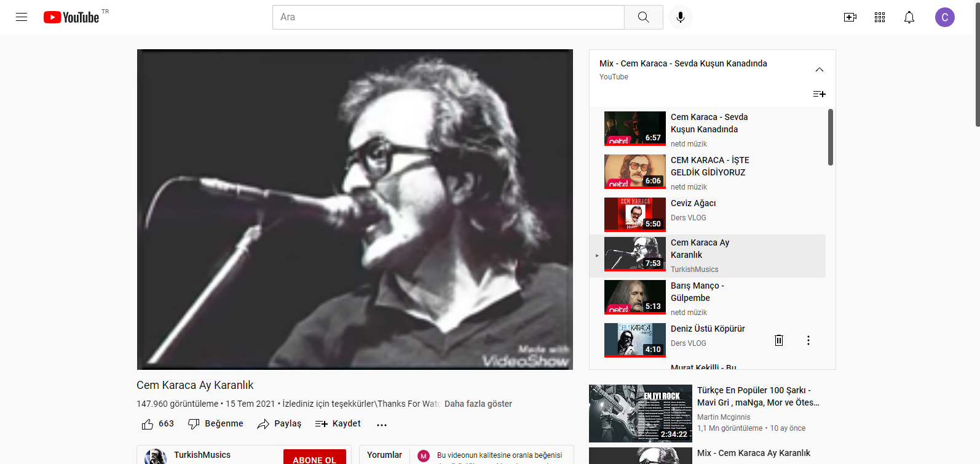Click the Mix playlist header title
The image size is (980, 464).
683,63
